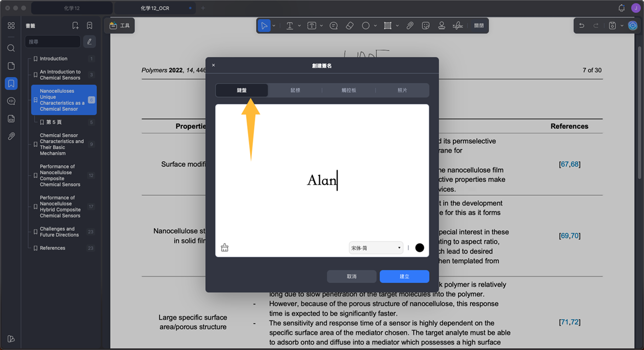
Task: Click the save icon
Action: click(x=612, y=26)
